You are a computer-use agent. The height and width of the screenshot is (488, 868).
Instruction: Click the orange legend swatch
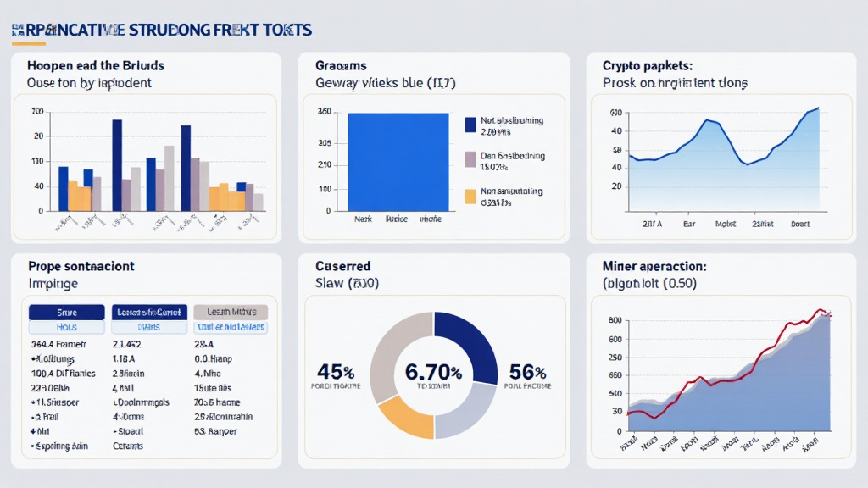[x=470, y=196]
